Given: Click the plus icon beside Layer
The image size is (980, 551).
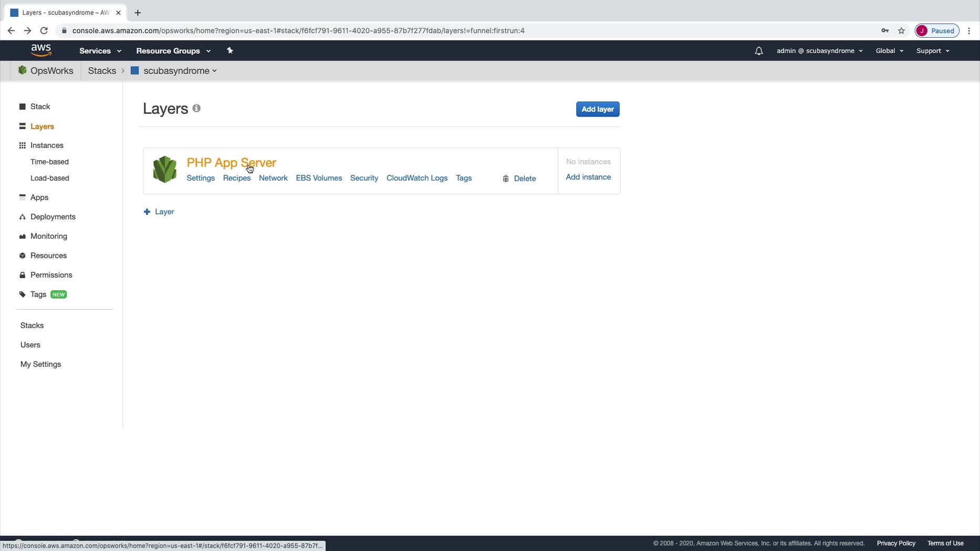Looking at the screenshot, I should 147,211.
